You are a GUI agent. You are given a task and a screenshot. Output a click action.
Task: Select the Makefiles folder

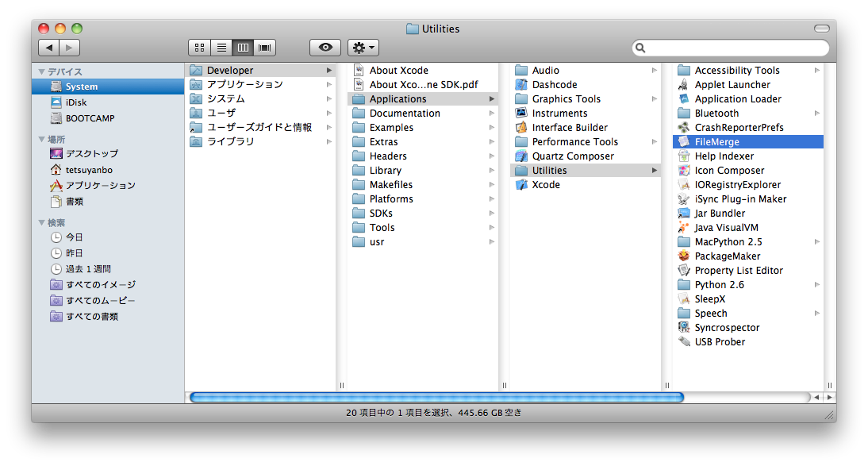click(x=423, y=184)
